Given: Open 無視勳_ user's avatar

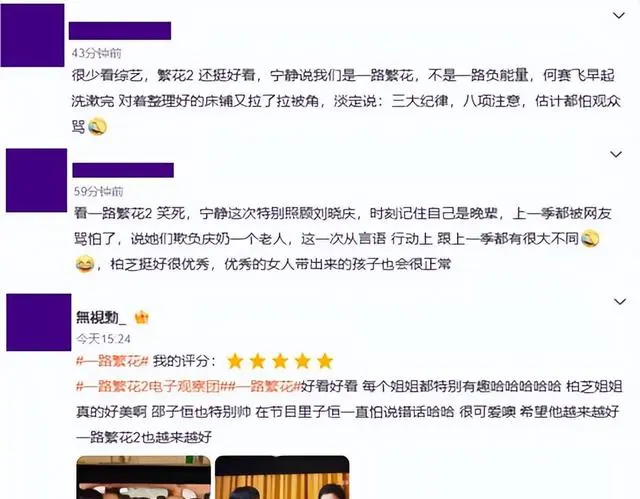Looking at the screenshot, I should point(39,322).
